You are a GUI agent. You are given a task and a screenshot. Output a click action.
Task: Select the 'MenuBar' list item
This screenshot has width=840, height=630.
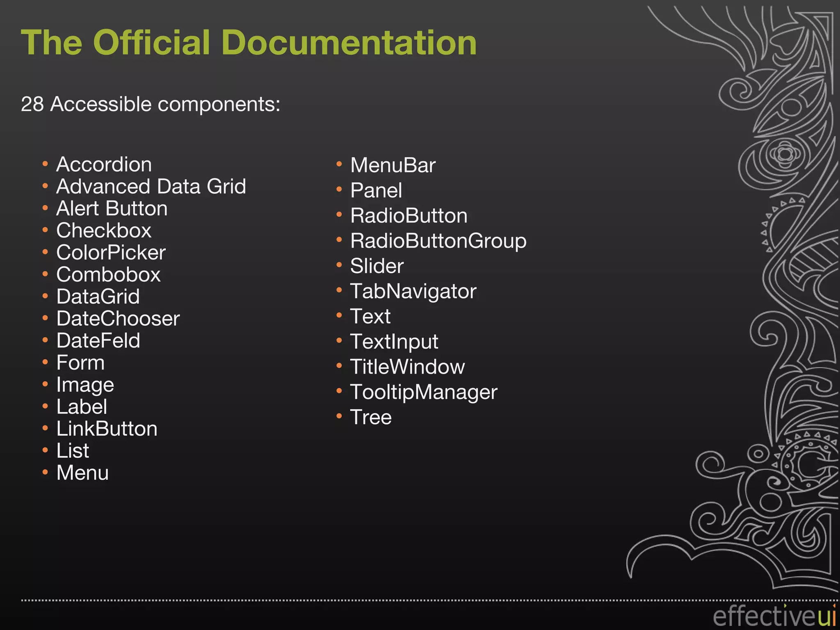coord(393,165)
